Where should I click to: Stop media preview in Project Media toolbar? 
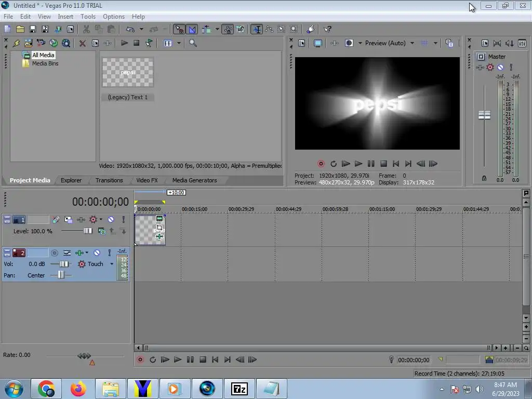coord(137,43)
